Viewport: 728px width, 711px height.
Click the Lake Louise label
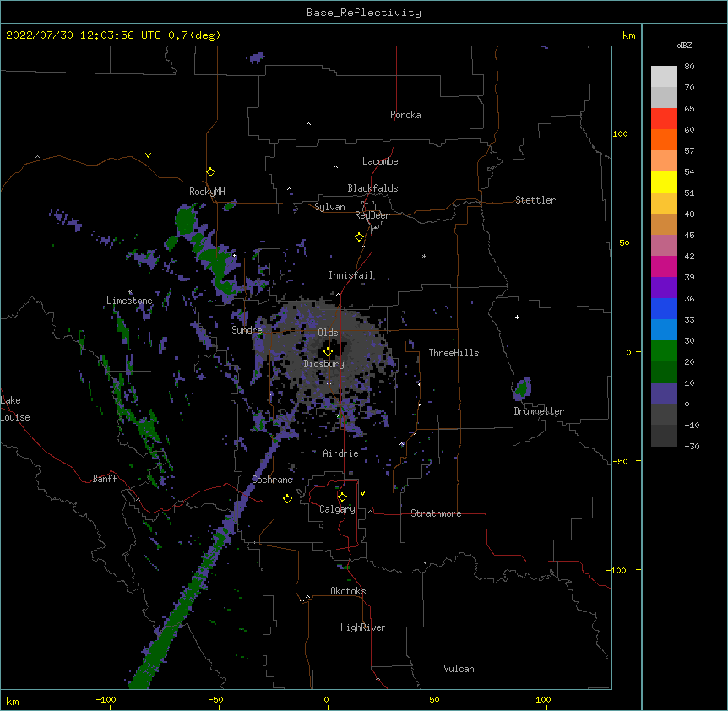click(14, 409)
